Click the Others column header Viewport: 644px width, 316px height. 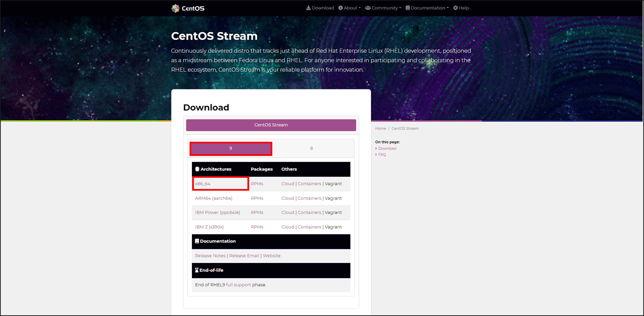pyautogui.click(x=289, y=169)
